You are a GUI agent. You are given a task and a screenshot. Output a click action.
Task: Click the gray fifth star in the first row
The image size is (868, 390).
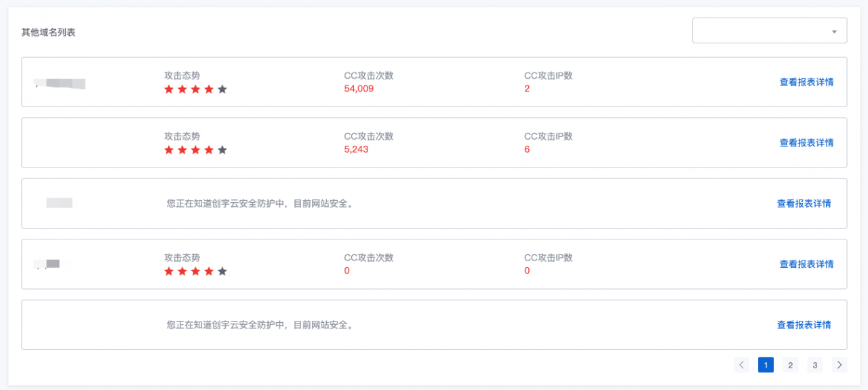click(222, 90)
